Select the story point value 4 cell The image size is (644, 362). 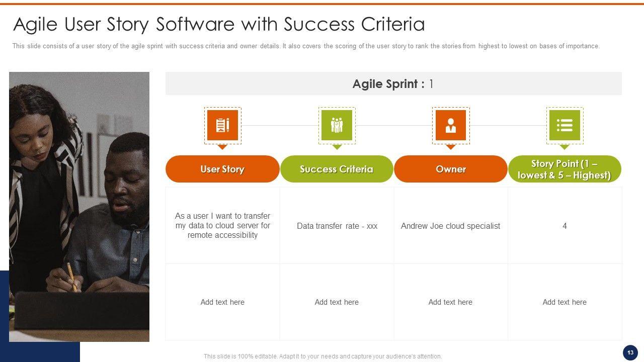coord(565,226)
